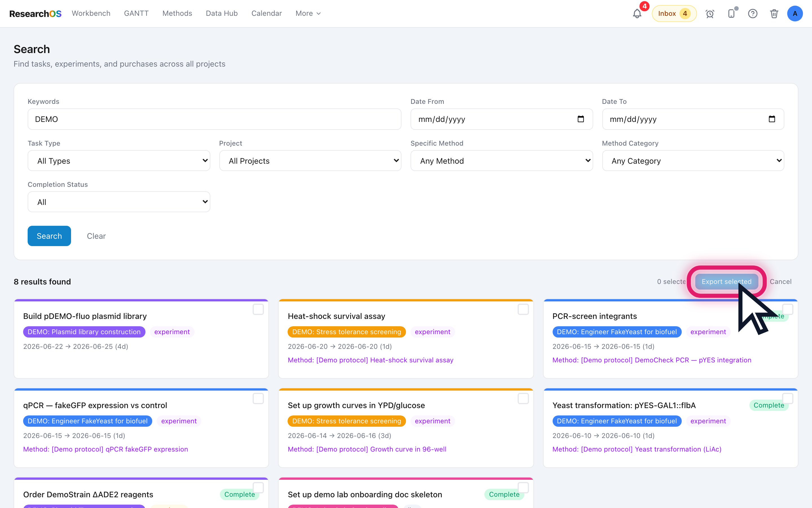Screen dimensions: 812x508
Task: Select the qPCR fakeGFP expression card checkbox
Action: tap(258, 398)
